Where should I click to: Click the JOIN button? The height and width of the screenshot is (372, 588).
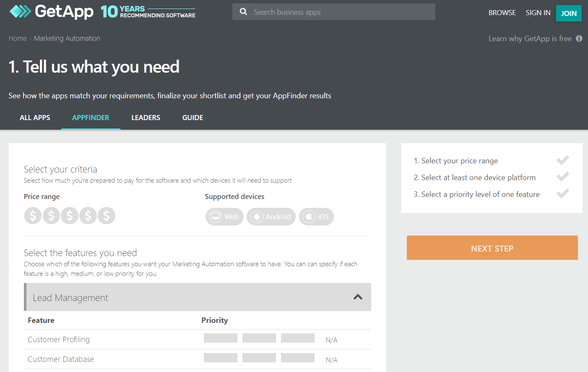click(569, 13)
